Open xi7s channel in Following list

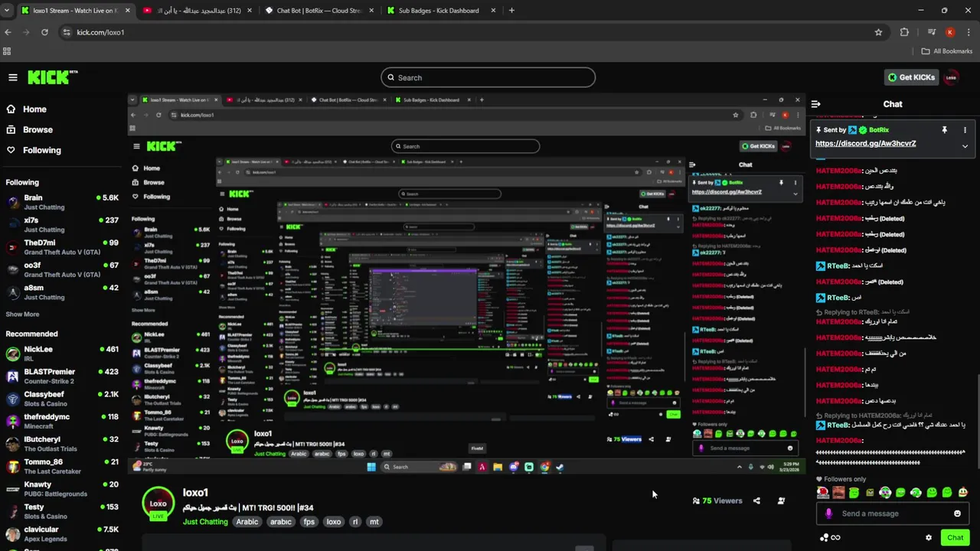tap(61, 225)
